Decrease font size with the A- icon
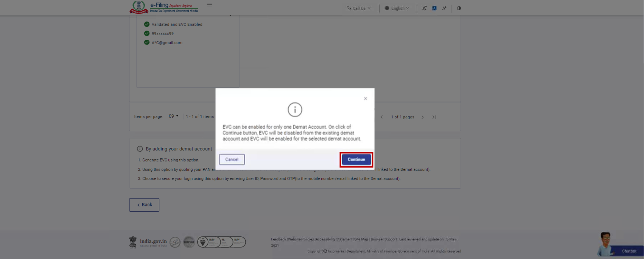The height and width of the screenshot is (259, 644). [x=424, y=8]
